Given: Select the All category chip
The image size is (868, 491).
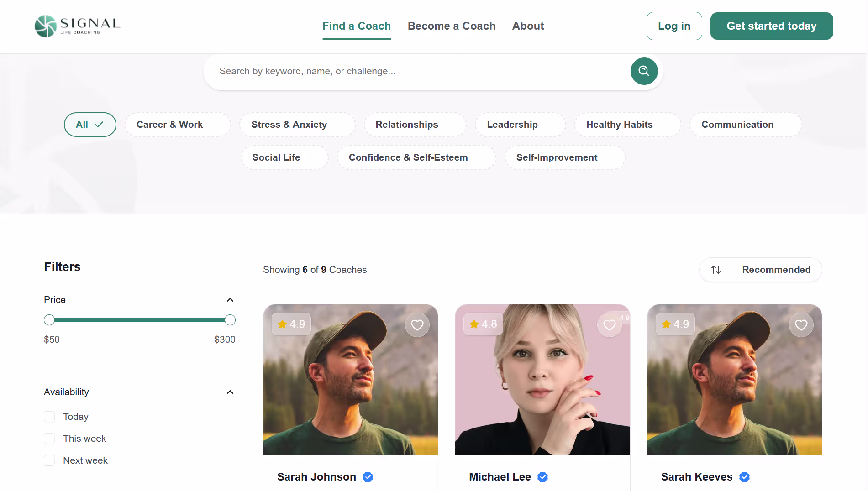Looking at the screenshot, I should [90, 125].
